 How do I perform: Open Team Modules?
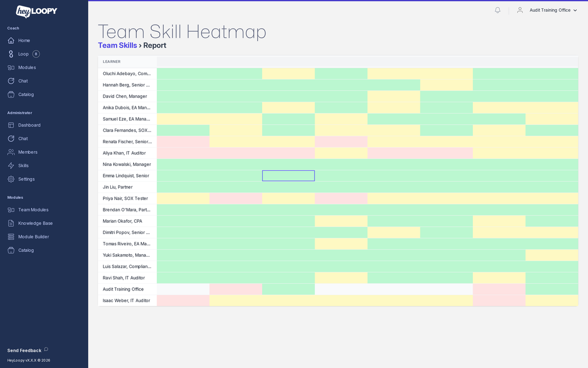click(33, 210)
